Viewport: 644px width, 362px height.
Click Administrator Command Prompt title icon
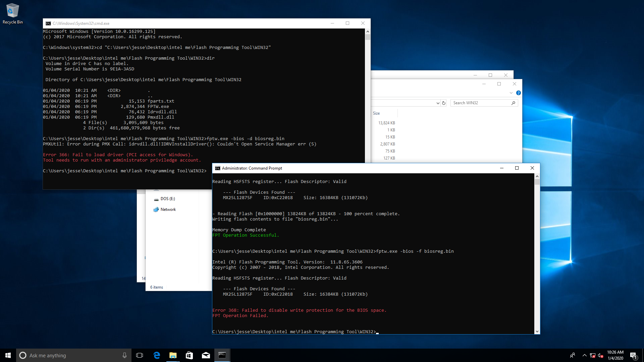[x=218, y=168]
